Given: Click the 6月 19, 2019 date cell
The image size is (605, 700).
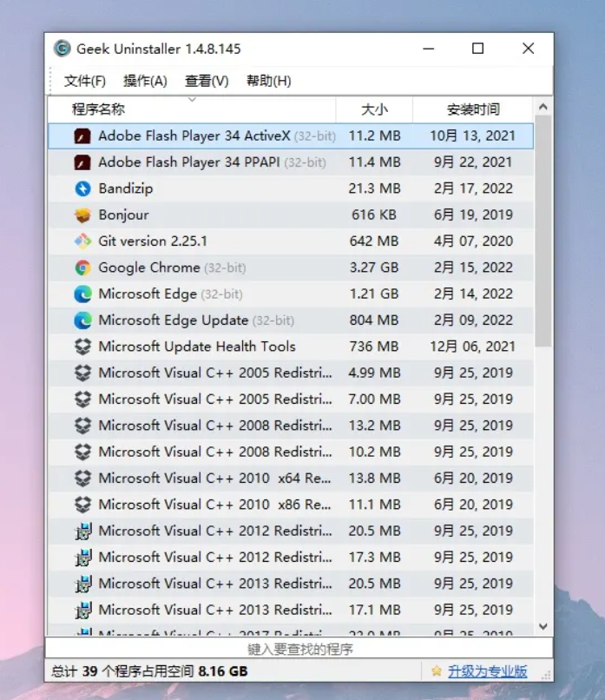Looking at the screenshot, I should (x=473, y=215).
